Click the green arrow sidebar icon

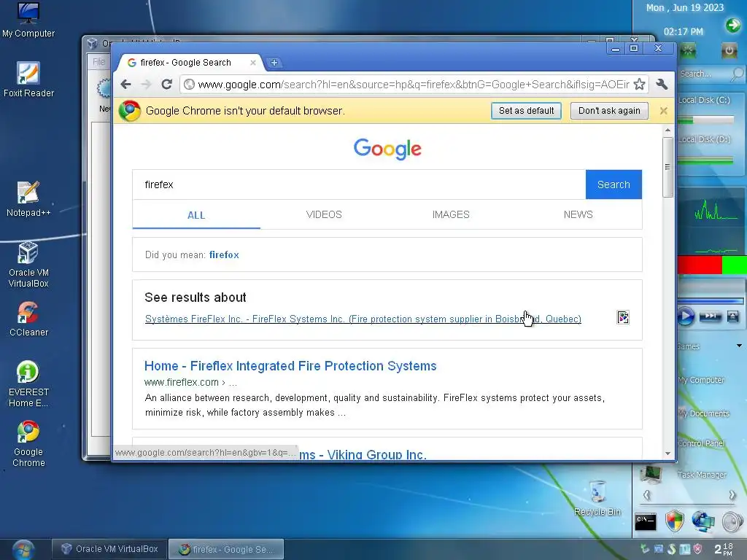(733, 25)
